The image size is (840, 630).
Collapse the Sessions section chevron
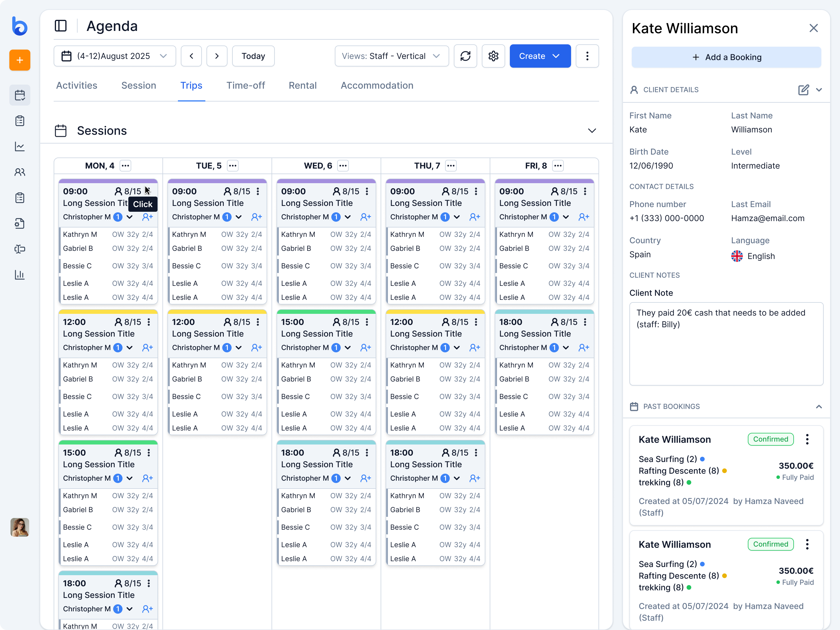(x=591, y=131)
